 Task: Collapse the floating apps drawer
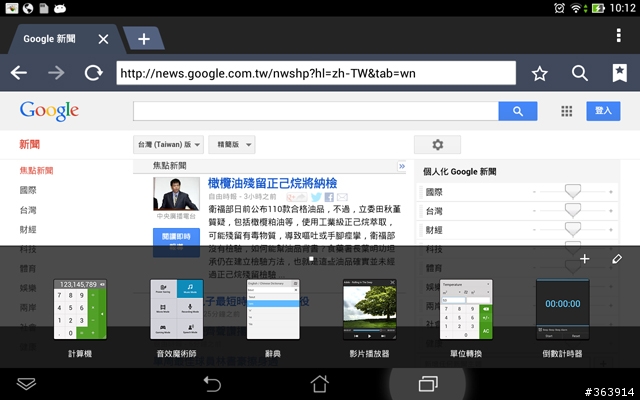[26, 384]
